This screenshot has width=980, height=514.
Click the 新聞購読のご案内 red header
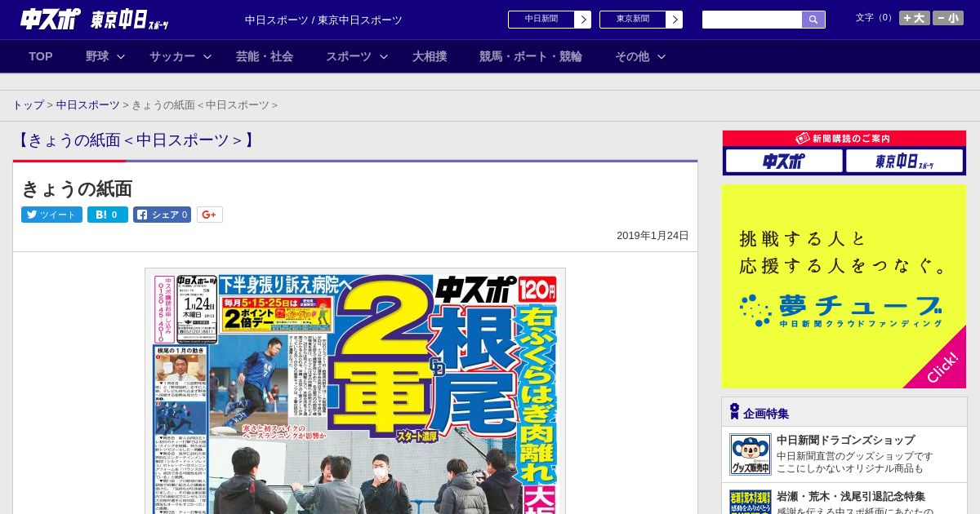click(844, 139)
